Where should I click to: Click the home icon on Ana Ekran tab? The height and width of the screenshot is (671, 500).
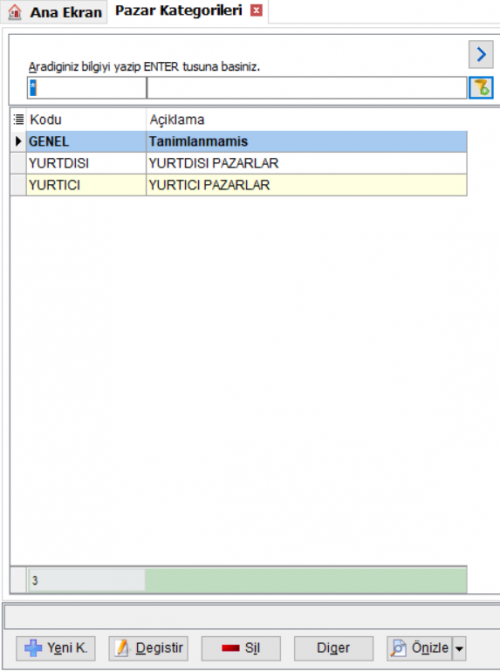click(15, 12)
